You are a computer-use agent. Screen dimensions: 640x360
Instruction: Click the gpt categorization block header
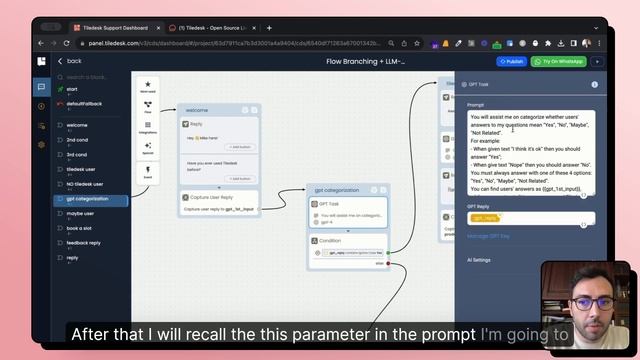tap(348, 190)
